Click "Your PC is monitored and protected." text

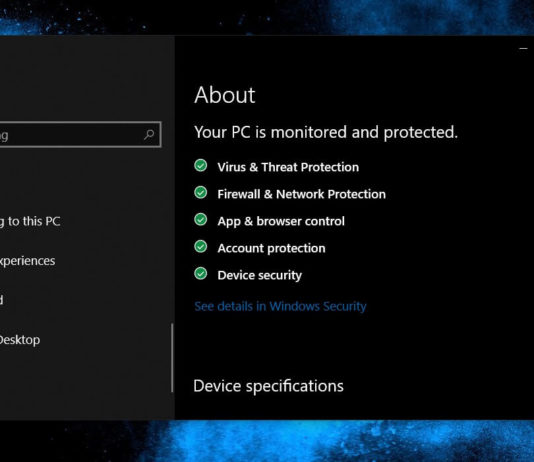tap(326, 132)
